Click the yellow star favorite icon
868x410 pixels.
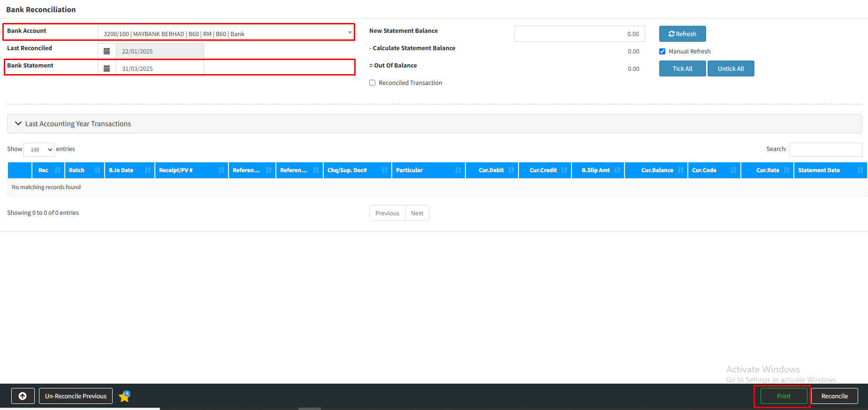point(124,396)
